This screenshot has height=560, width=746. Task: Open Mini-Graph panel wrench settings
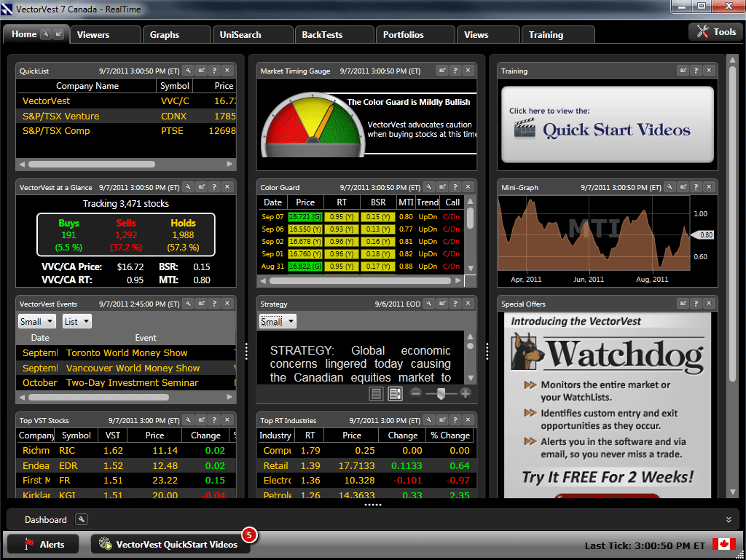(670, 187)
